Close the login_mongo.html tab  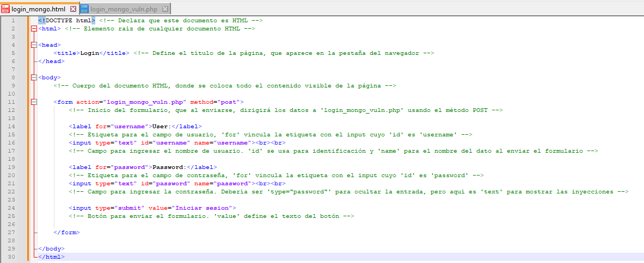(x=73, y=9)
